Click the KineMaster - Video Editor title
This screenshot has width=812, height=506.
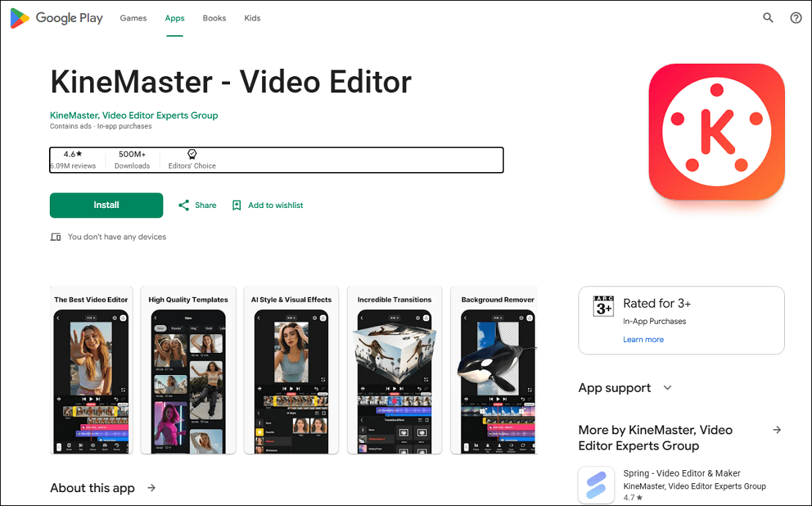(x=231, y=82)
